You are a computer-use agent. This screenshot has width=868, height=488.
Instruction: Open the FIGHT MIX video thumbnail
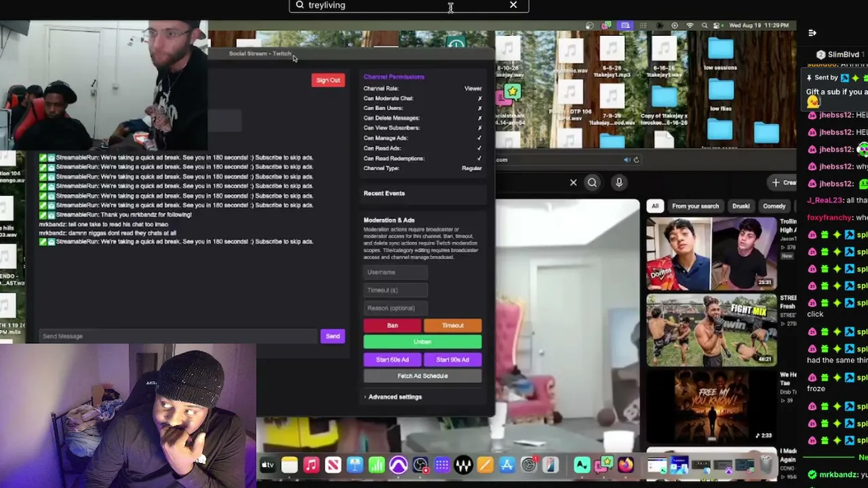coord(711,330)
